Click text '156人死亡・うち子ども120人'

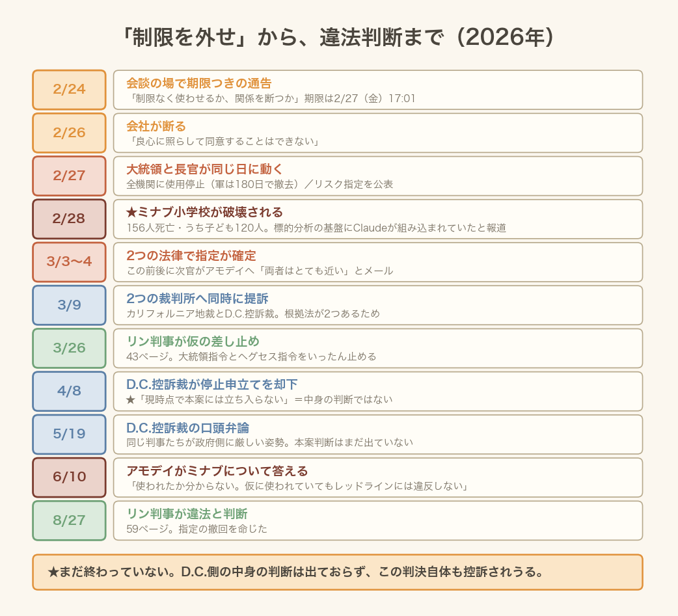coord(195,228)
